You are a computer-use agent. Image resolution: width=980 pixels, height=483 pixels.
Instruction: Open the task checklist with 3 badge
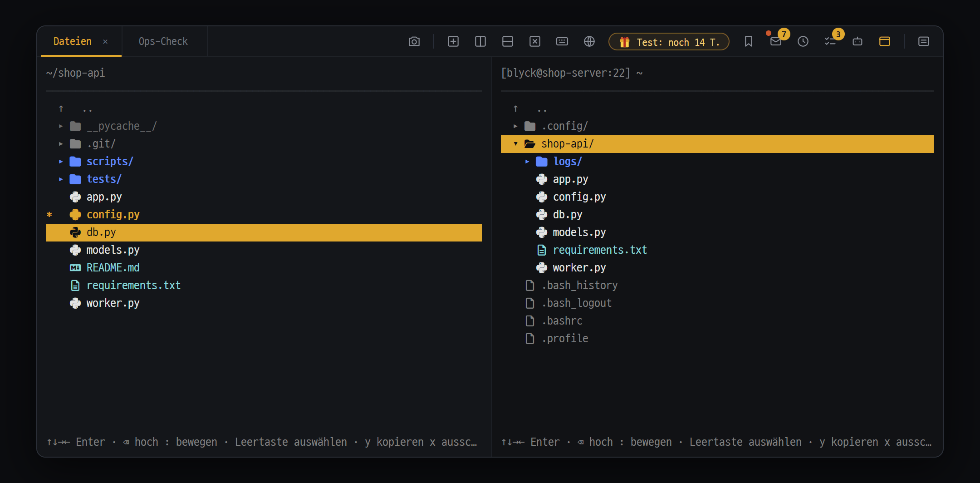830,42
